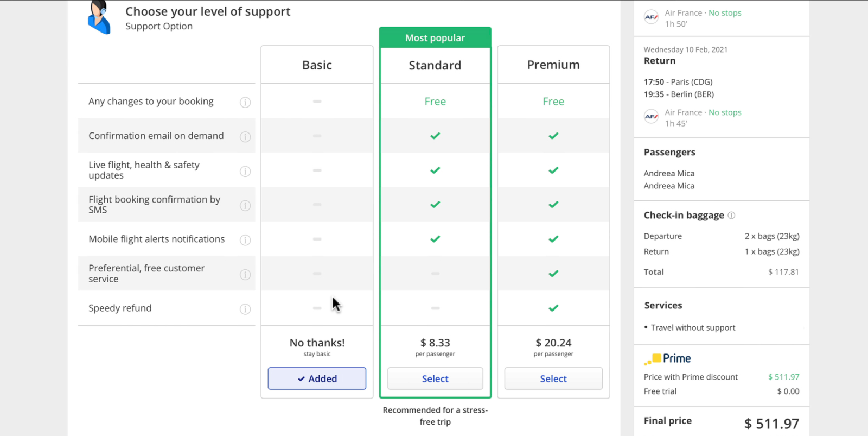Image resolution: width=868 pixels, height=436 pixels.
Task: Click Travel without support service item
Action: click(693, 328)
